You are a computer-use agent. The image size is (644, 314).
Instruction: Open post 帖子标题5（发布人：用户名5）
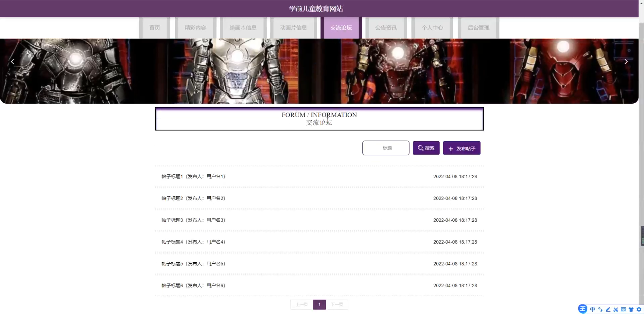(193, 264)
